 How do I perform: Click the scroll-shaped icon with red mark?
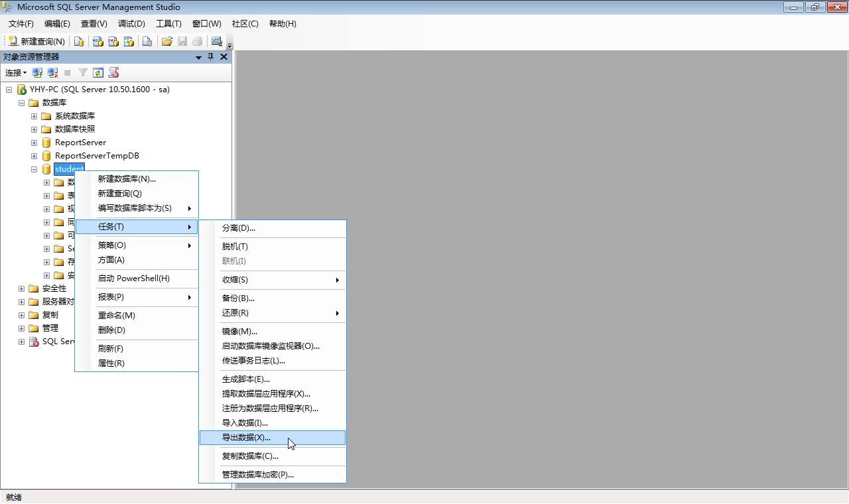click(x=113, y=73)
